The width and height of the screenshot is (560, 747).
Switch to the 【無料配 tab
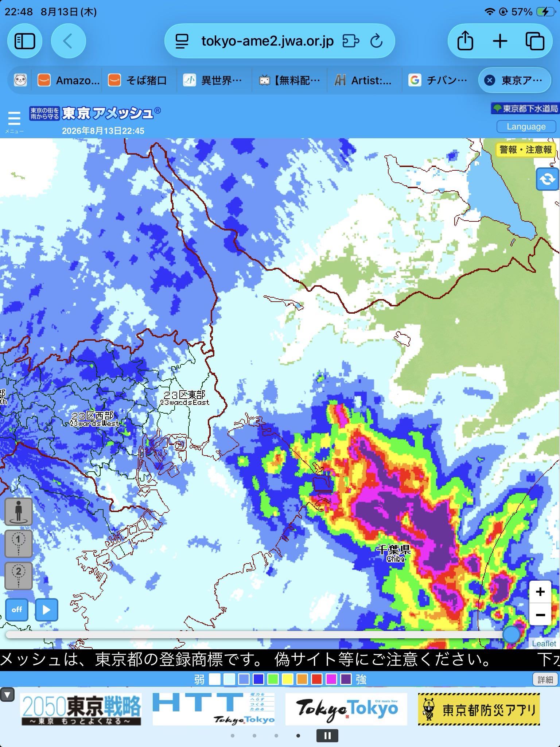coord(289,80)
